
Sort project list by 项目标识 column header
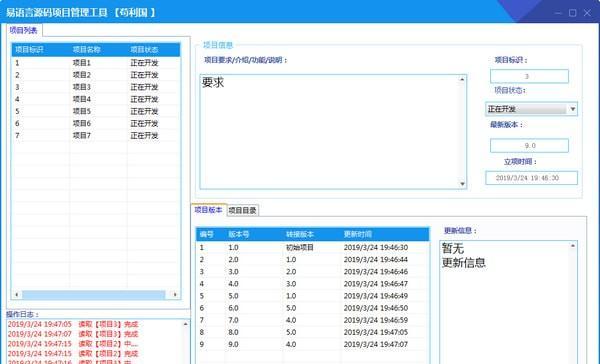coord(40,50)
